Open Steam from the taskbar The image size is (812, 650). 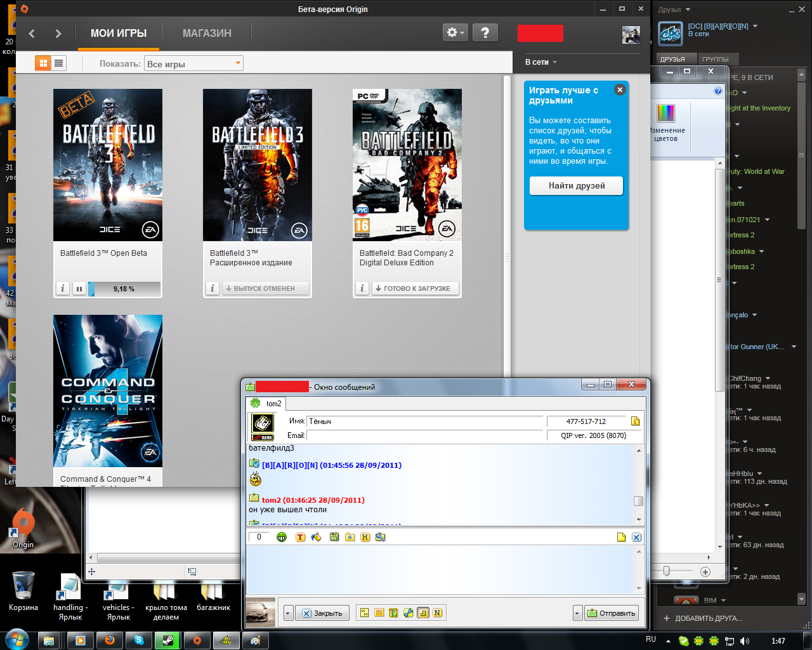point(167,640)
